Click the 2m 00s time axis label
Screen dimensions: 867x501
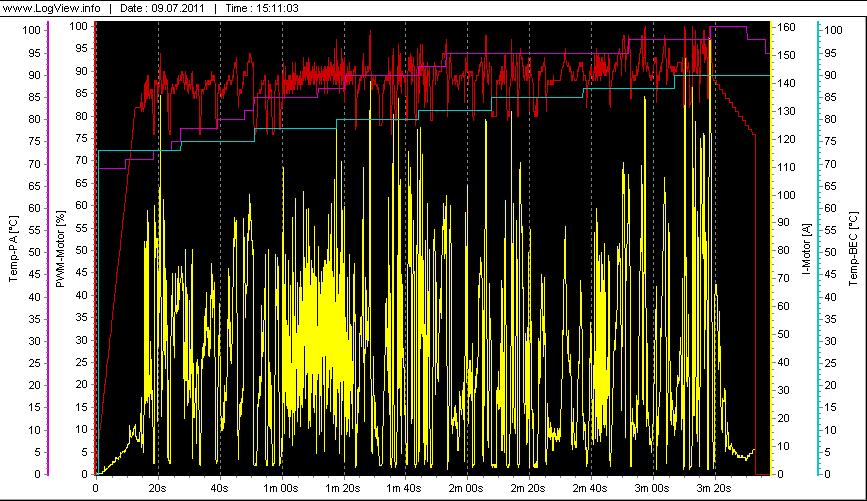point(466,488)
